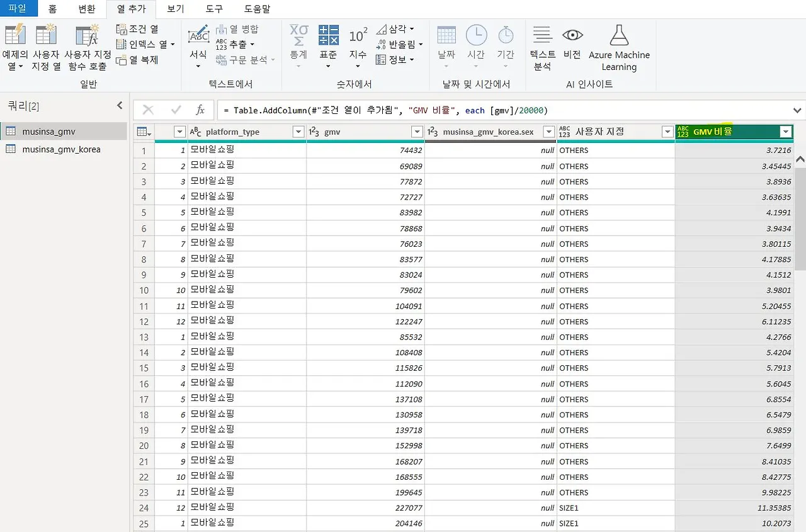The image size is (806, 532).
Task: Click 열 병합 command
Action: pyautogui.click(x=237, y=29)
